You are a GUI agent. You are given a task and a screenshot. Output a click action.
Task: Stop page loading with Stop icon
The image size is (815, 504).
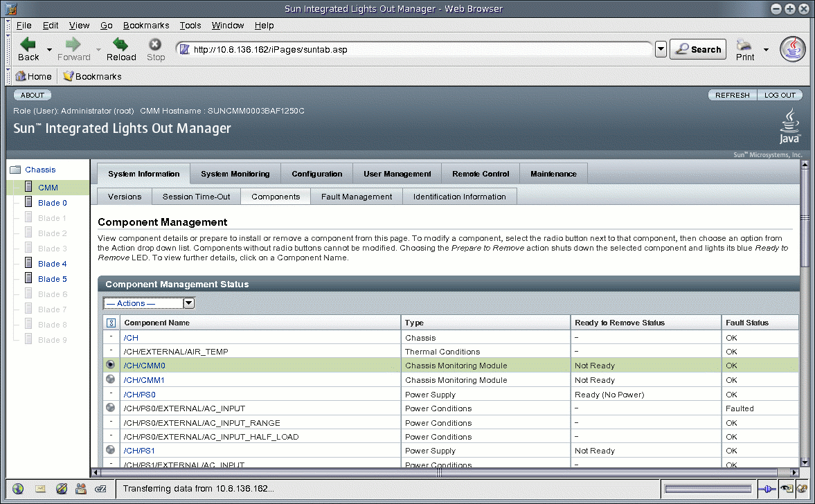coord(155,45)
